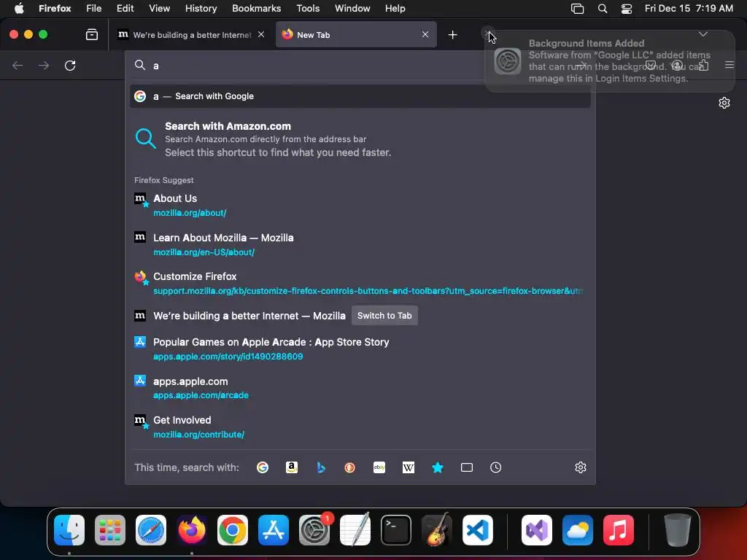747x560 pixels.
Task: Open Visual Studio from the dock
Action: (537, 530)
